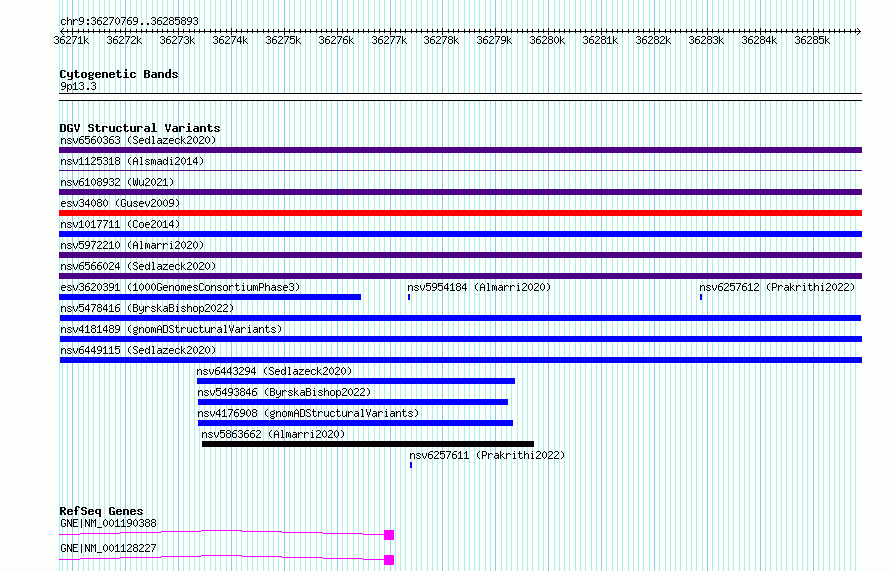Click the small nsv6257612 variant marker
890x571 pixels.
tap(701, 297)
